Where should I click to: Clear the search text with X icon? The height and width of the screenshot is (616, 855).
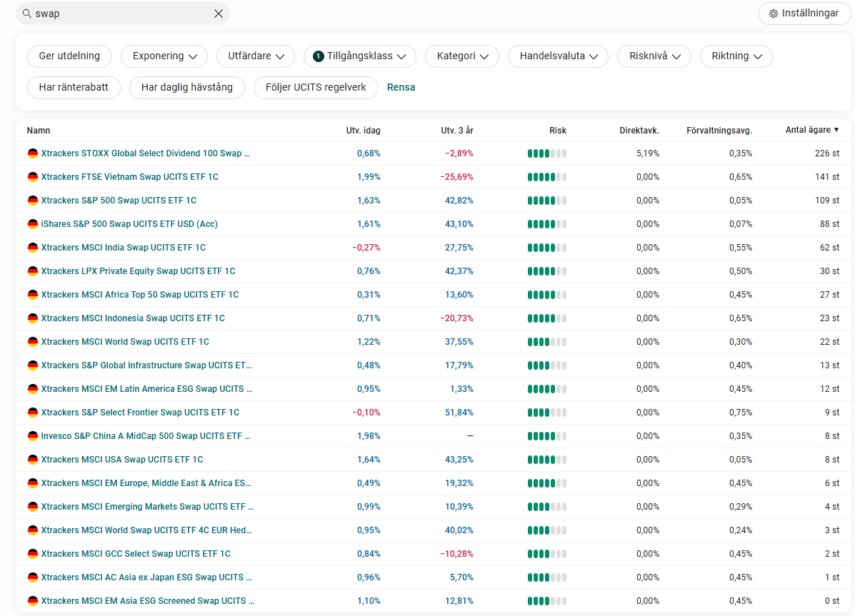point(219,14)
